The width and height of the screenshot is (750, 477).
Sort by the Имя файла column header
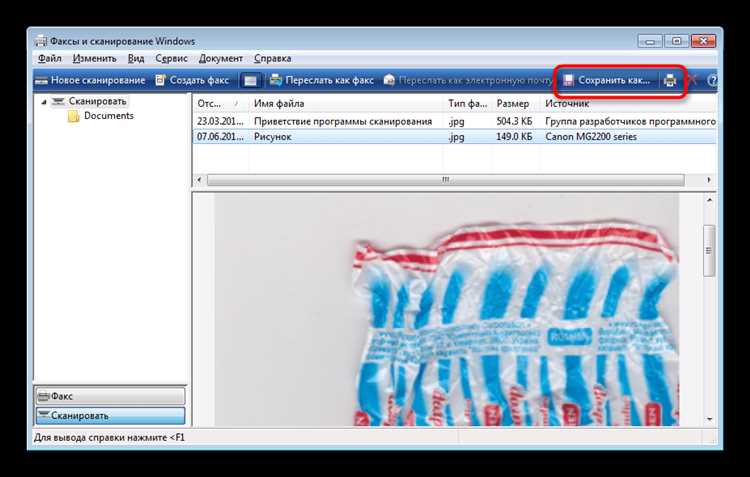coord(346,103)
